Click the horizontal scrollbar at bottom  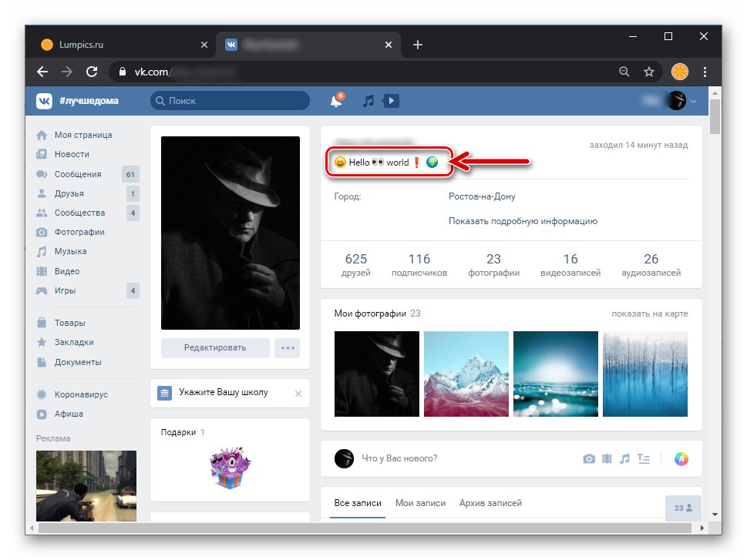click(365, 528)
